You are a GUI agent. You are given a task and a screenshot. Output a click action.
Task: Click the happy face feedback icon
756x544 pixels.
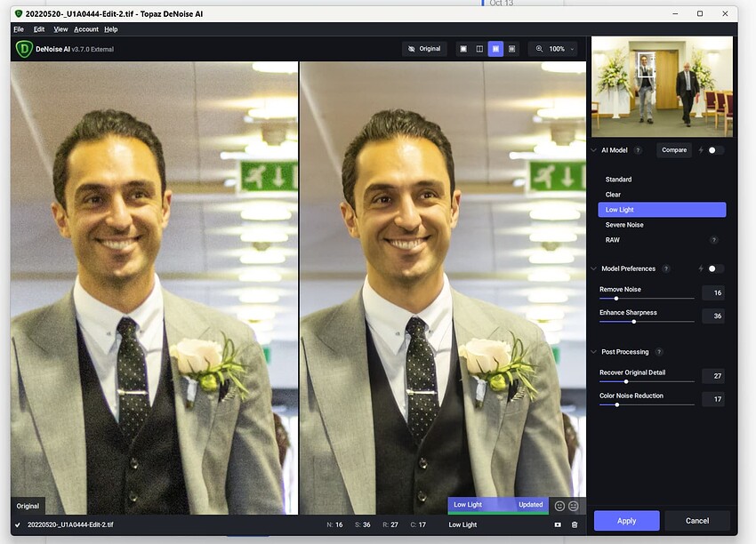pos(559,506)
